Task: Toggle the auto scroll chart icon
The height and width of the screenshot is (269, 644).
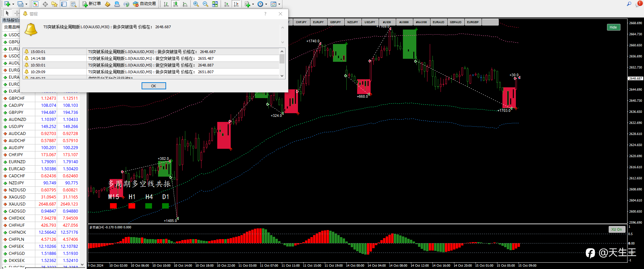Action: (x=227, y=4)
